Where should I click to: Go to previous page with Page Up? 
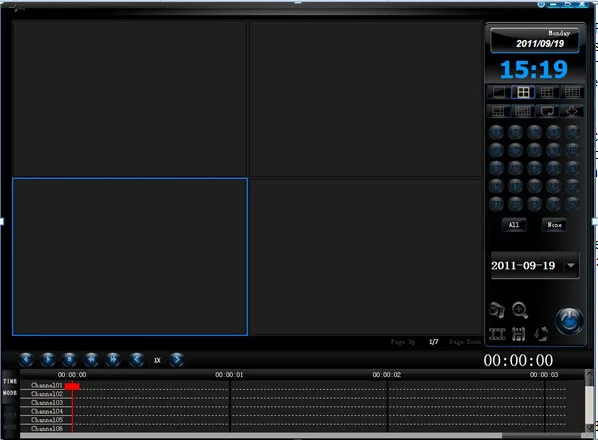coord(403,342)
